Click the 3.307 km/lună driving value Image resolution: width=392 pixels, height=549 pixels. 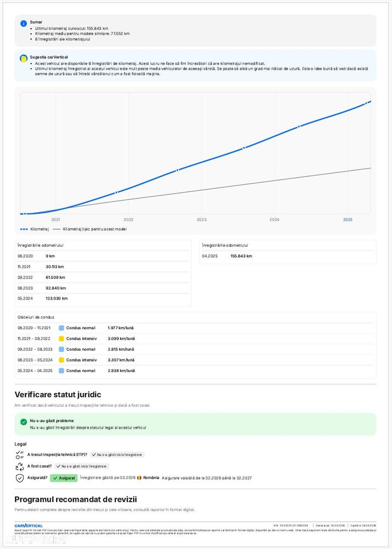(121, 360)
